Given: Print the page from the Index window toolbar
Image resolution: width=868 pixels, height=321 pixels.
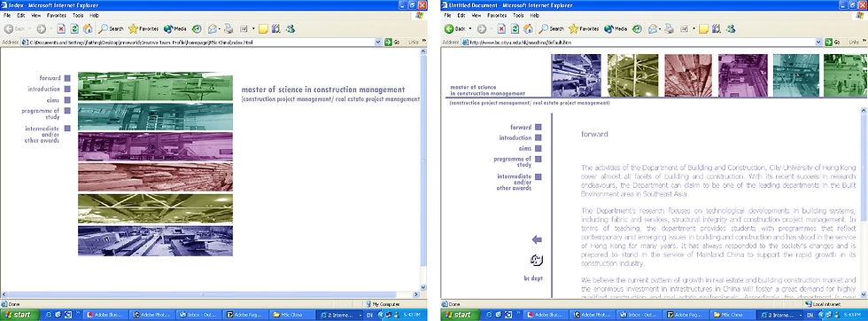Looking at the screenshot, I should coord(229,29).
